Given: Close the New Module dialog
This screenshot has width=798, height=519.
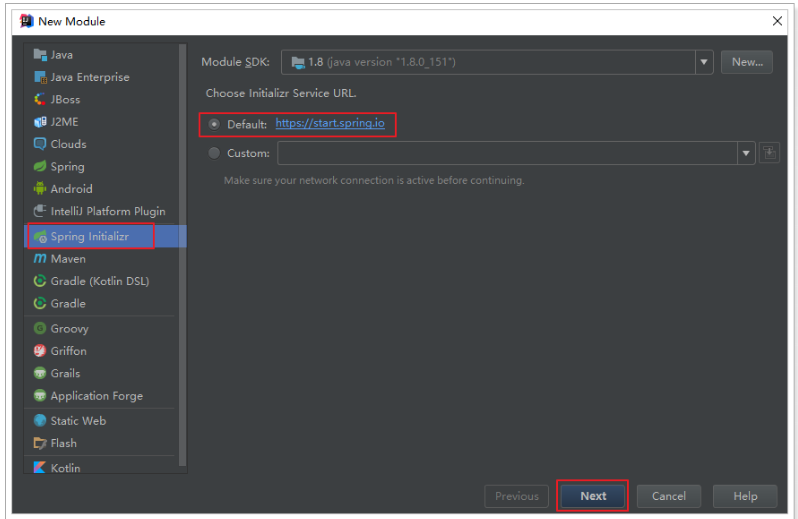Looking at the screenshot, I should (777, 21).
